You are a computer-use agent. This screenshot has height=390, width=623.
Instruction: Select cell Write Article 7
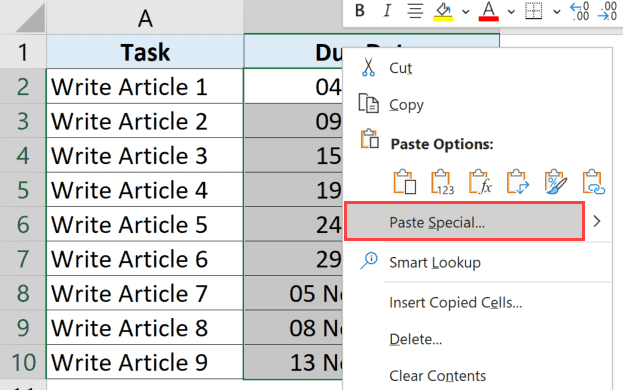(145, 293)
